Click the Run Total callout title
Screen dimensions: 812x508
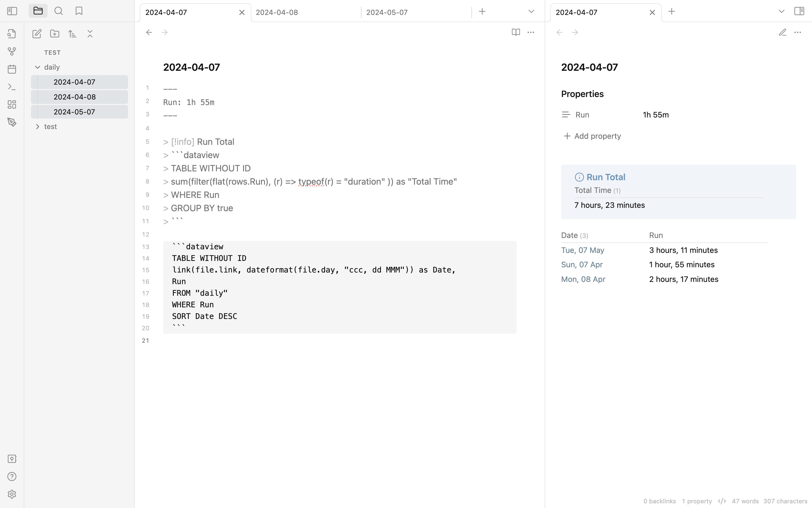(x=606, y=177)
